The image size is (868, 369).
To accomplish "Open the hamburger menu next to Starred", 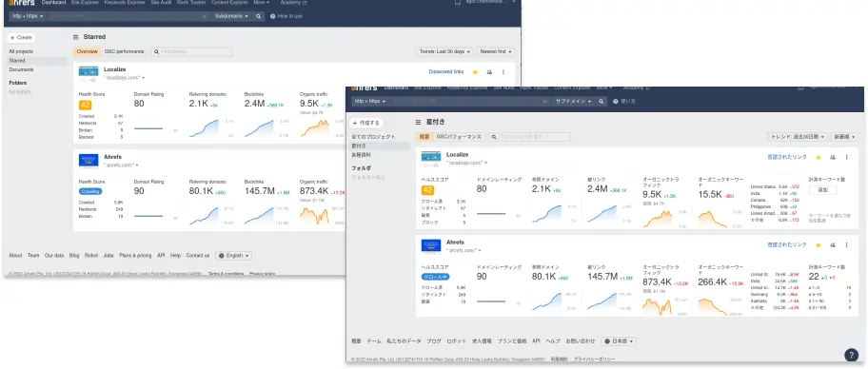I will tap(76, 37).
